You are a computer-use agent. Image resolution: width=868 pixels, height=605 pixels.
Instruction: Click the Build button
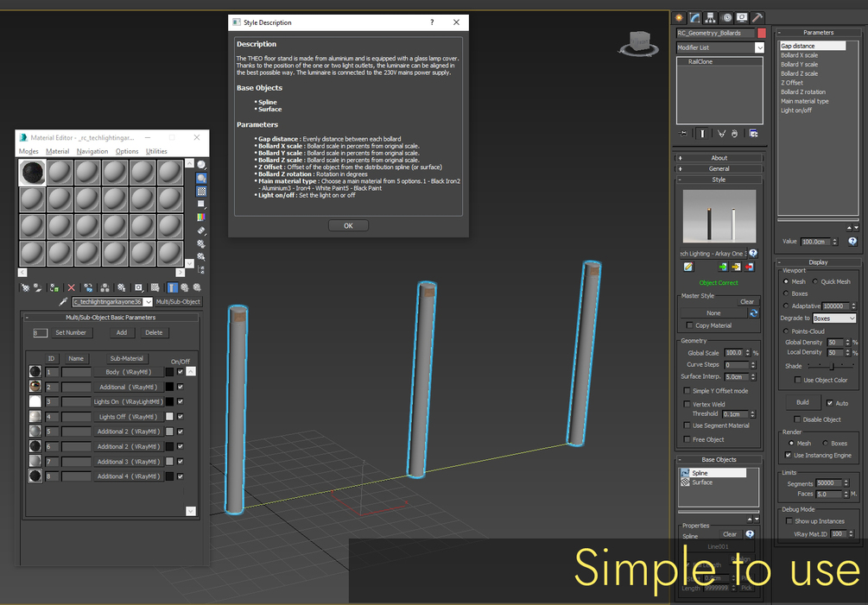[x=802, y=402]
